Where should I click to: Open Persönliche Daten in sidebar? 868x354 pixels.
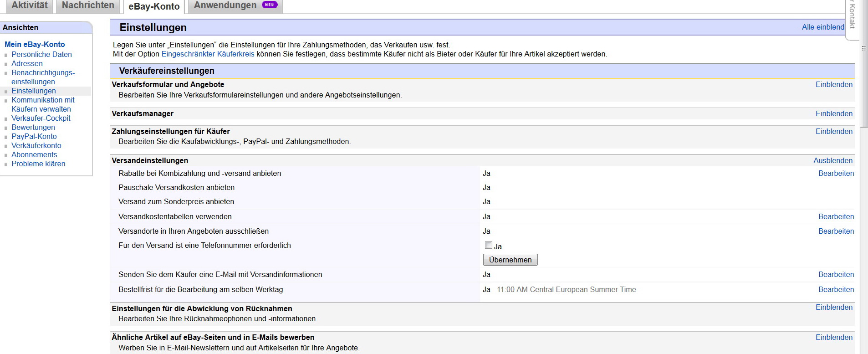(x=41, y=55)
